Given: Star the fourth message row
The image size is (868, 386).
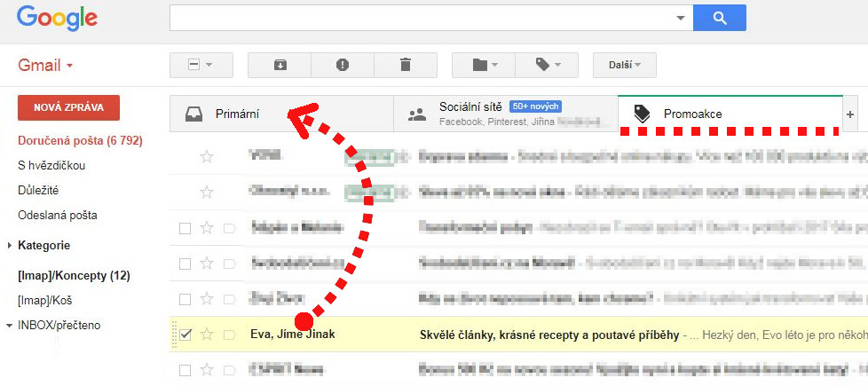Looking at the screenshot, I should [x=207, y=263].
